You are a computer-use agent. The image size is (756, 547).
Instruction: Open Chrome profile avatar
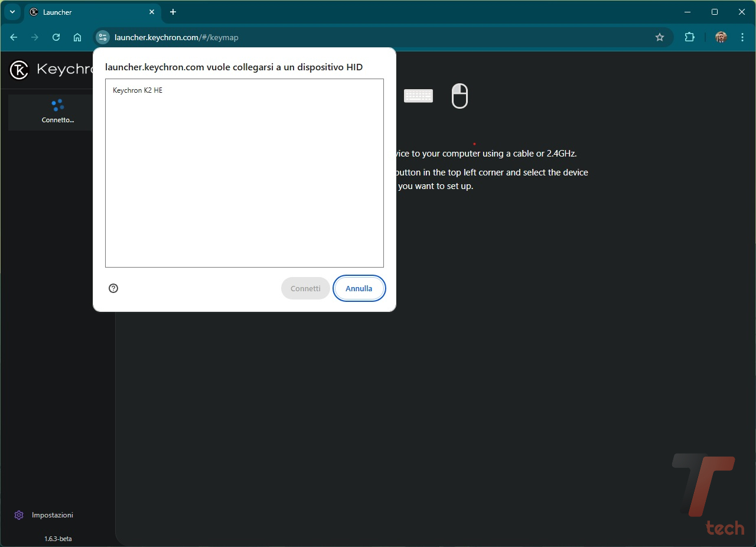coord(721,37)
